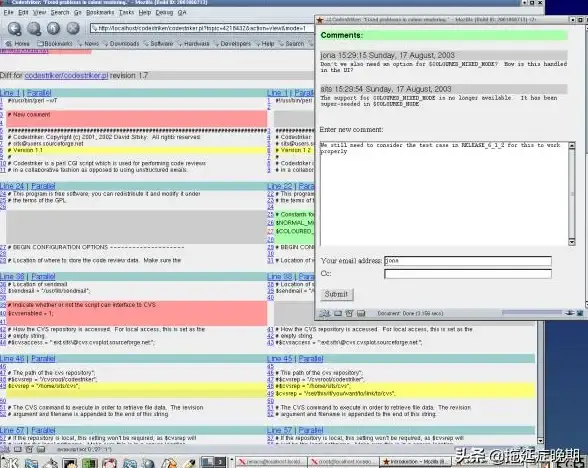Go back with the Back navigation button
The image size is (588, 468).
point(14,28)
